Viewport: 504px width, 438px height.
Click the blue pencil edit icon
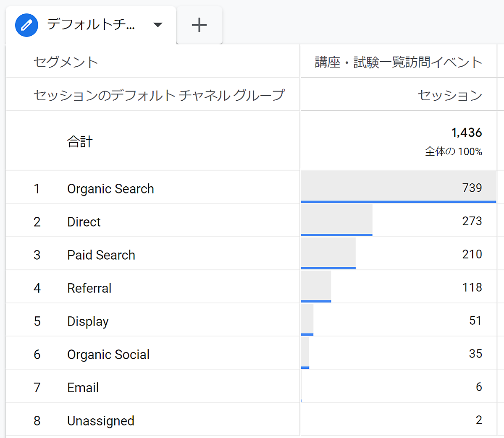tap(26, 25)
